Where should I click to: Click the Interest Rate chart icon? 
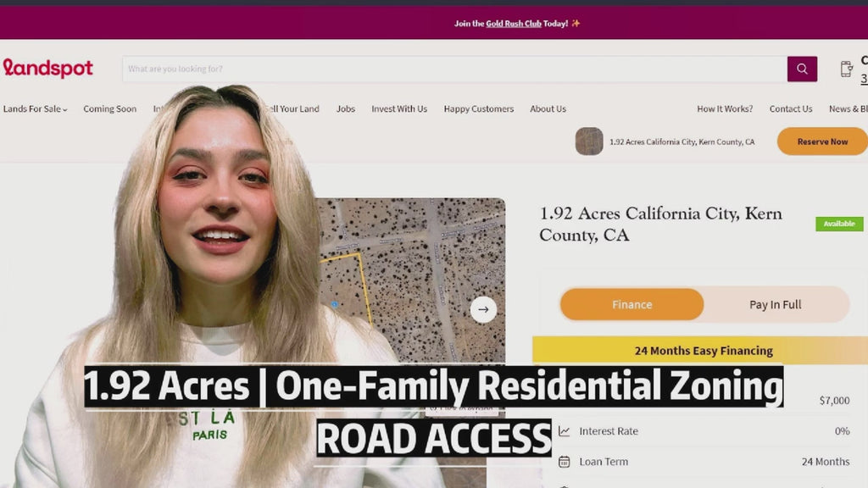[x=564, y=430]
